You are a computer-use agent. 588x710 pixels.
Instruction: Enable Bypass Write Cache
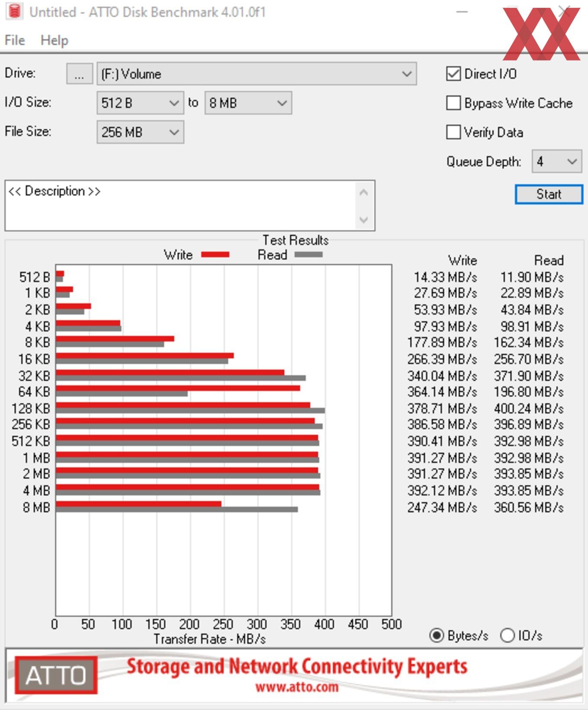pyautogui.click(x=453, y=103)
